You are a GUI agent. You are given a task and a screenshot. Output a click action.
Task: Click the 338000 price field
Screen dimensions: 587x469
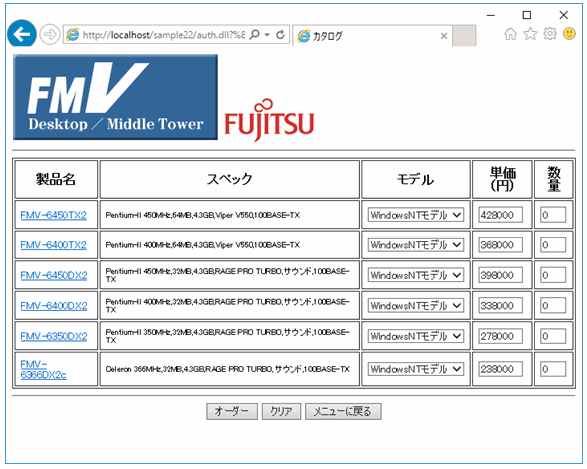tap(501, 306)
